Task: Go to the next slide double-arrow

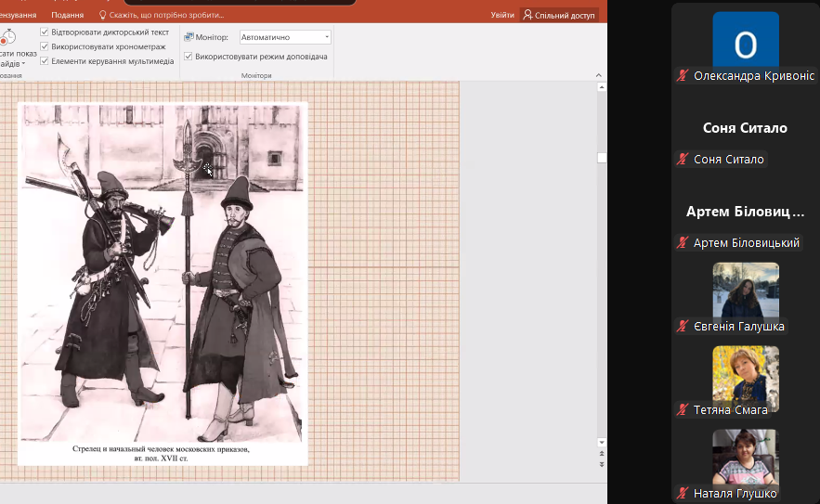Action: (602, 464)
